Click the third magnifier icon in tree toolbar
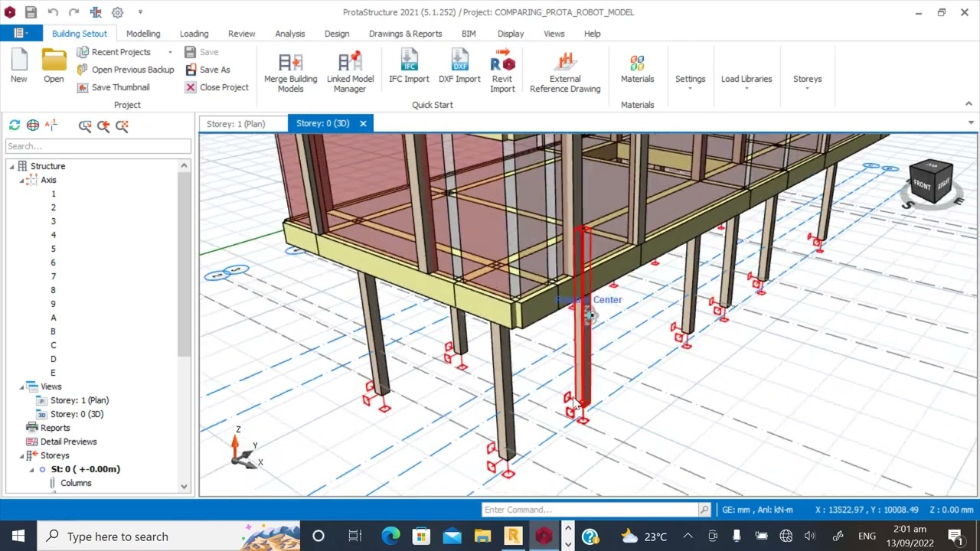This screenshot has width=980, height=551. (x=122, y=126)
